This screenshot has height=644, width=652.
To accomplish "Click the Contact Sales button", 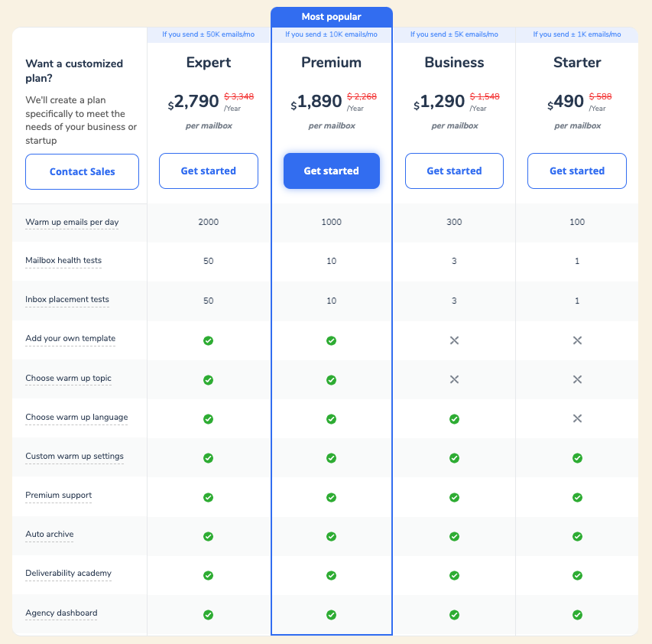I will tap(82, 171).
